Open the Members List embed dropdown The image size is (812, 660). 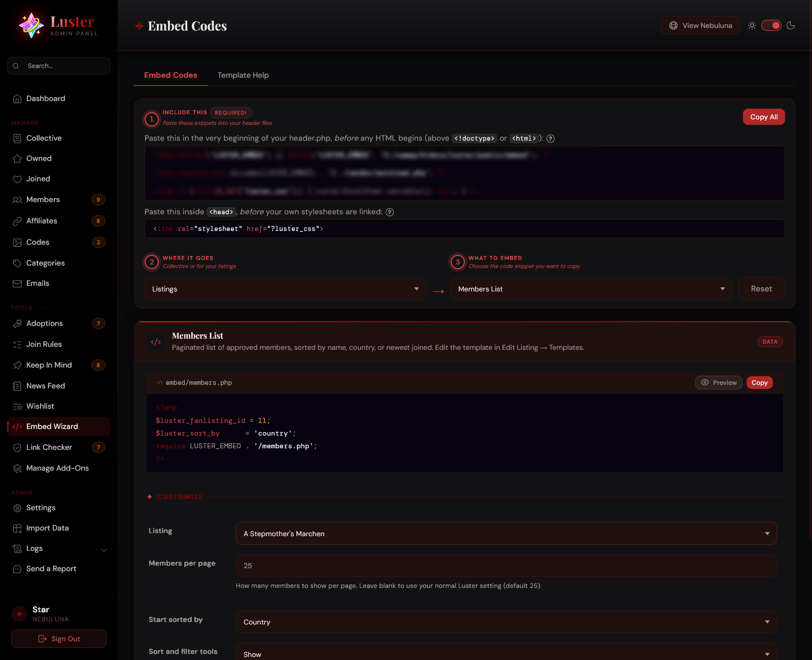pyautogui.click(x=591, y=289)
